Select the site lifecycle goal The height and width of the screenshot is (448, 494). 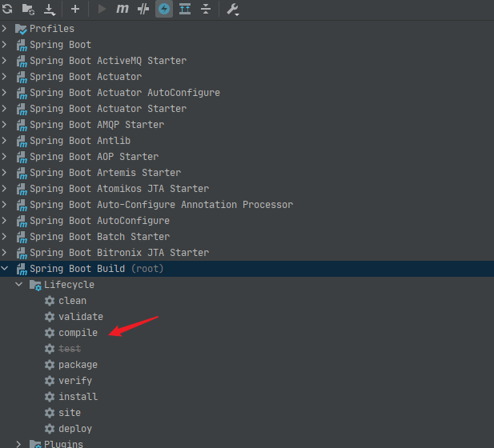click(x=70, y=413)
